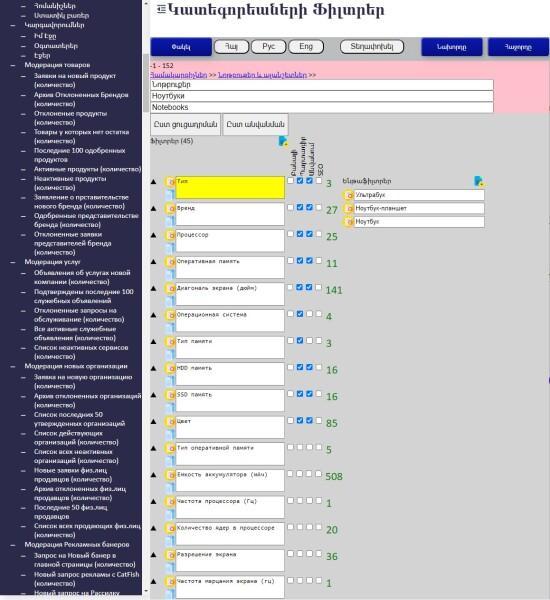
Task: Click the filter count 141 for Диагональ экрана
Action: pos(334,290)
